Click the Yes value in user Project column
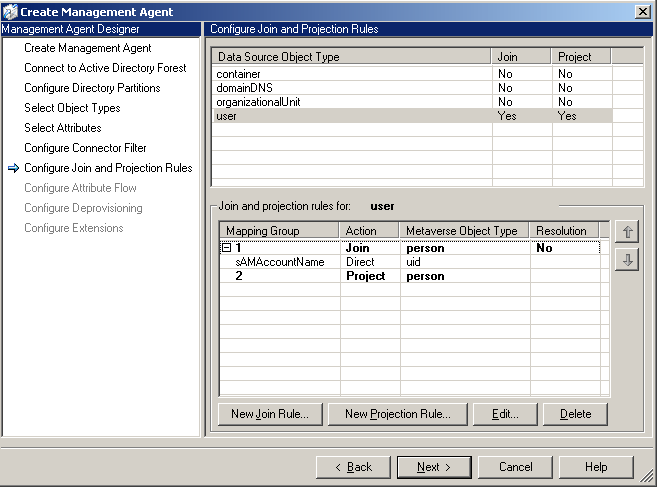Screen dimensions: 657x487 click(x=566, y=116)
